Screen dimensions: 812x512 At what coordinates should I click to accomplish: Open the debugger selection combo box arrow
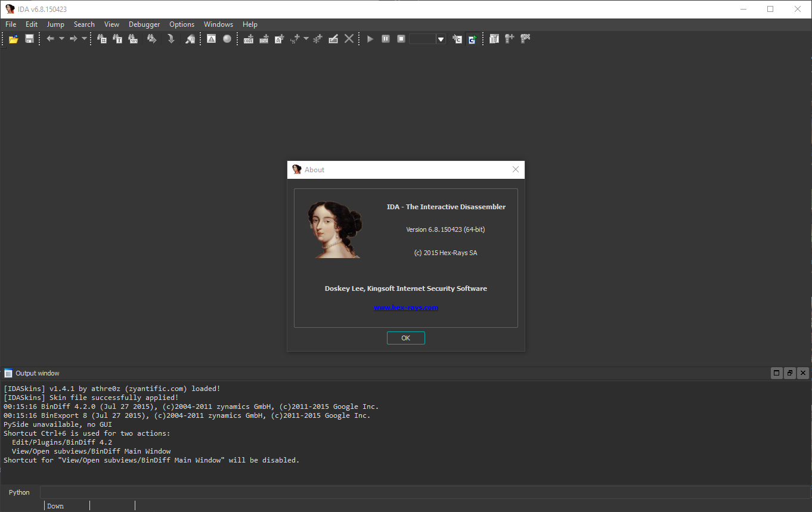click(441, 39)
